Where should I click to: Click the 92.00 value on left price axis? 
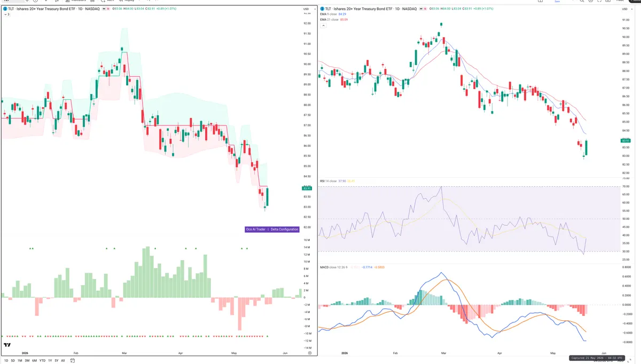coord(307,23)
